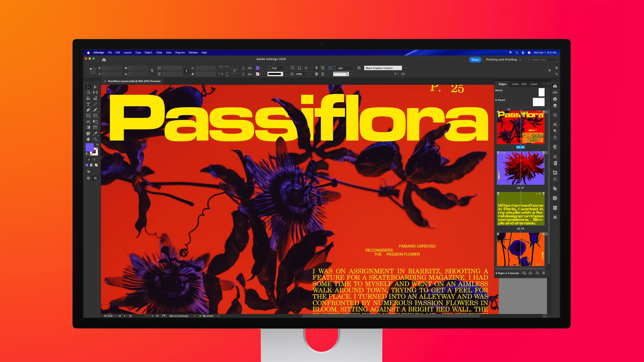The image size is (644, 362).
Task: Swap fill and stroke arrow
Action: [97, 145]
